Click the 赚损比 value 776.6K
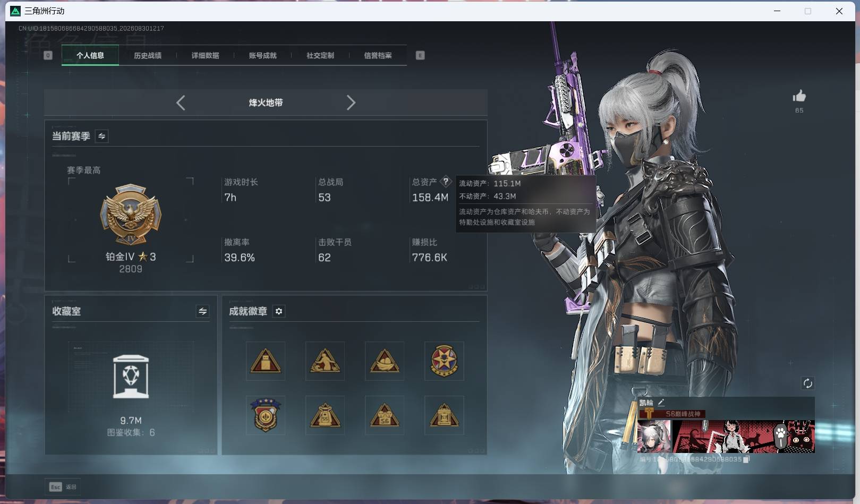 point(430,258)
